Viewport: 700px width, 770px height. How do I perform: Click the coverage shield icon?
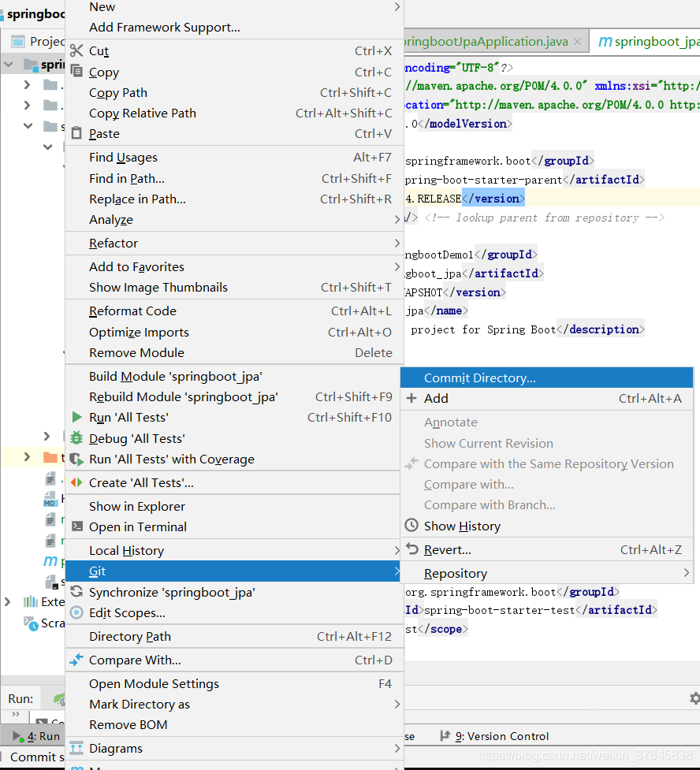76,459
